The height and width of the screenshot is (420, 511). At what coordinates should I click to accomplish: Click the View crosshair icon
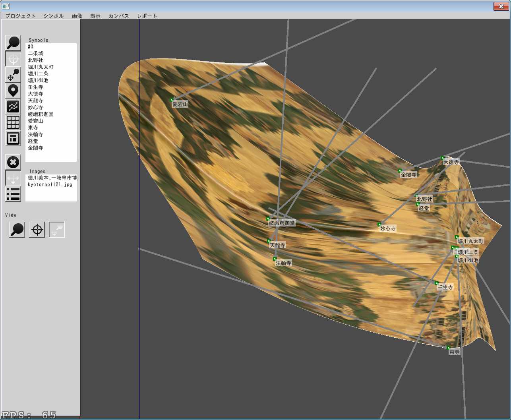[x=37, y=230]
